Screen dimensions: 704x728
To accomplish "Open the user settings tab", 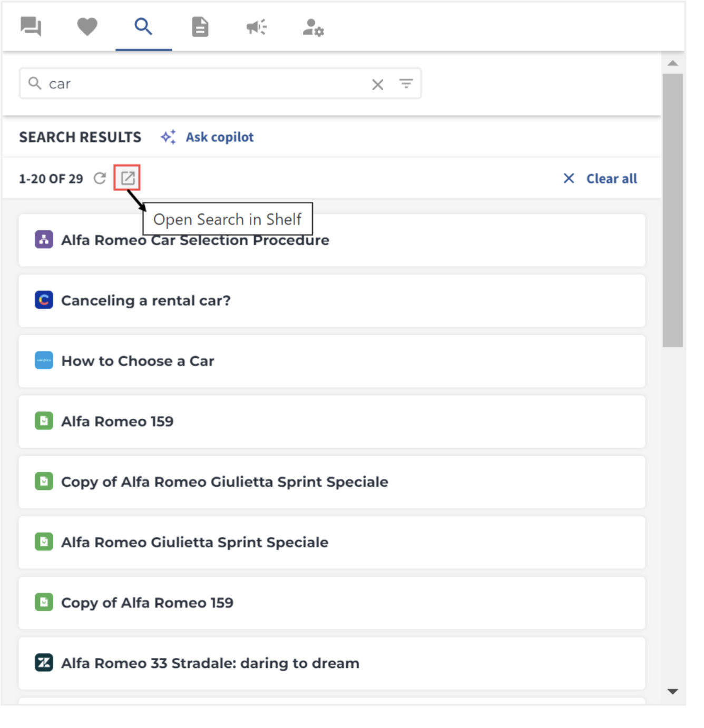I will pos(313,27).
